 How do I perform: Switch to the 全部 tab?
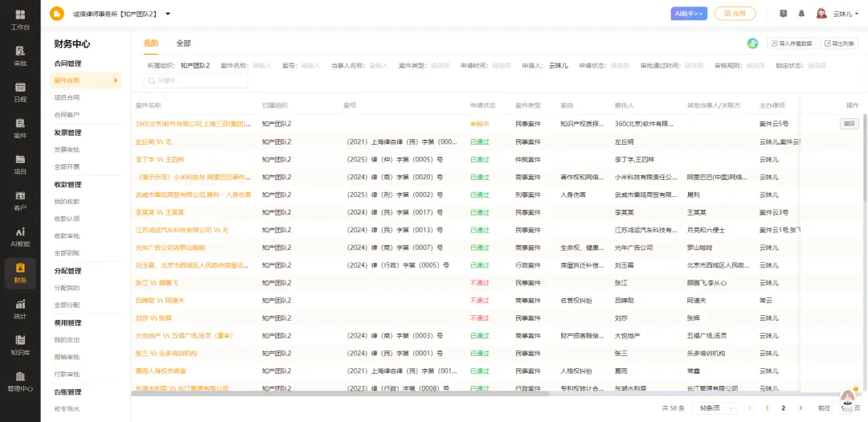tap(183, 43)
